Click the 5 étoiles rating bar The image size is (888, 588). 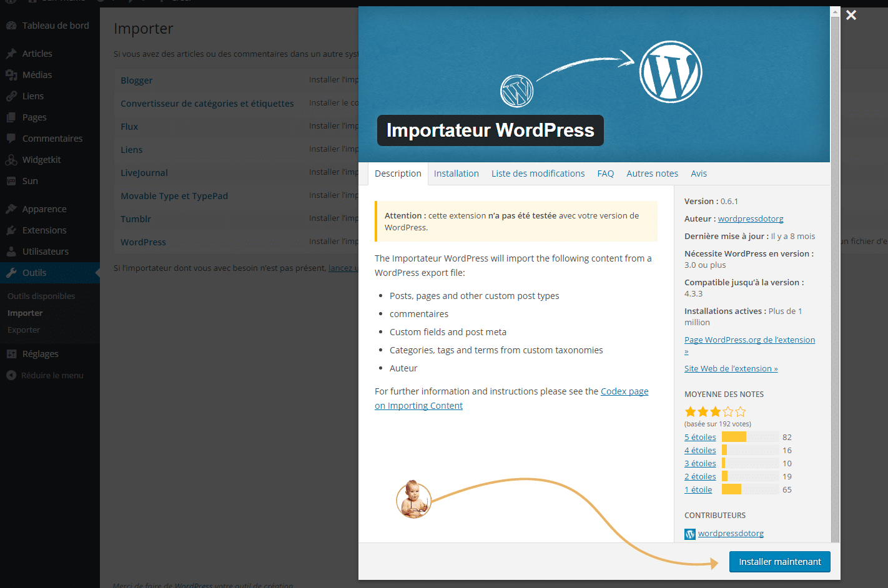[x=699, y=436]
